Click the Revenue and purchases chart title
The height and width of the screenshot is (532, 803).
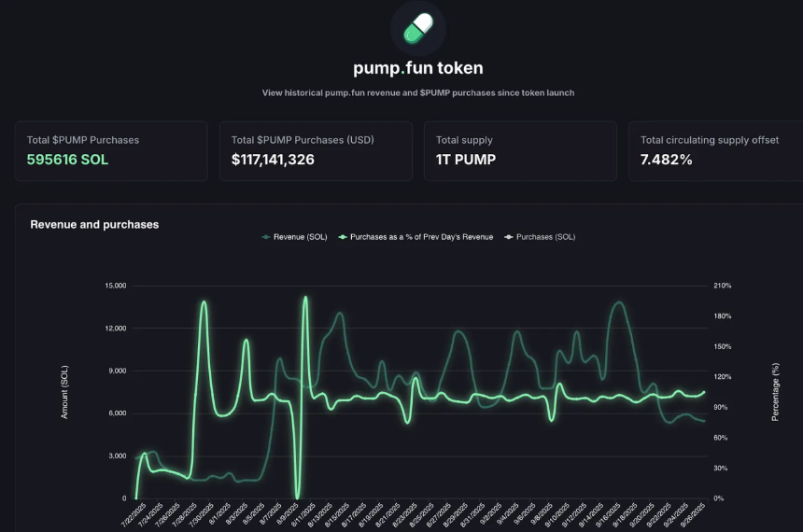pyautogui.click(x=94, y=224)
